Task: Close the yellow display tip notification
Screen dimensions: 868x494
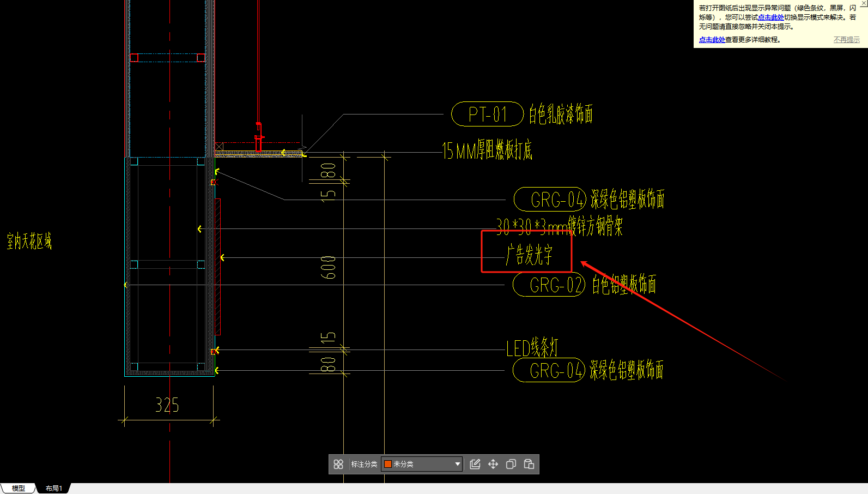Action: 864,3
